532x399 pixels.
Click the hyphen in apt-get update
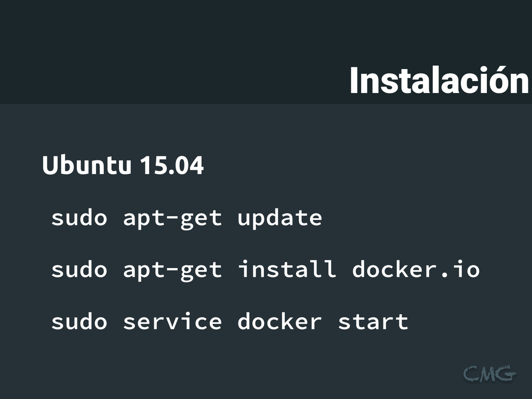[172, 219]
